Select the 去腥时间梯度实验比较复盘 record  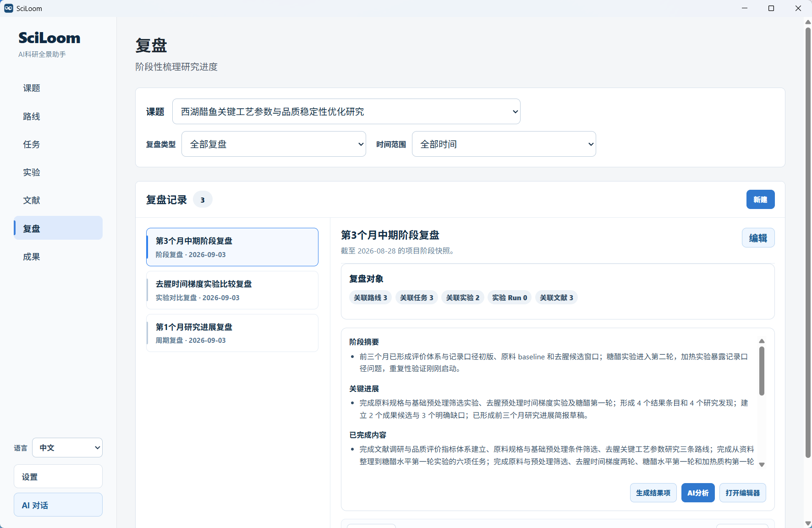[232, 290]
